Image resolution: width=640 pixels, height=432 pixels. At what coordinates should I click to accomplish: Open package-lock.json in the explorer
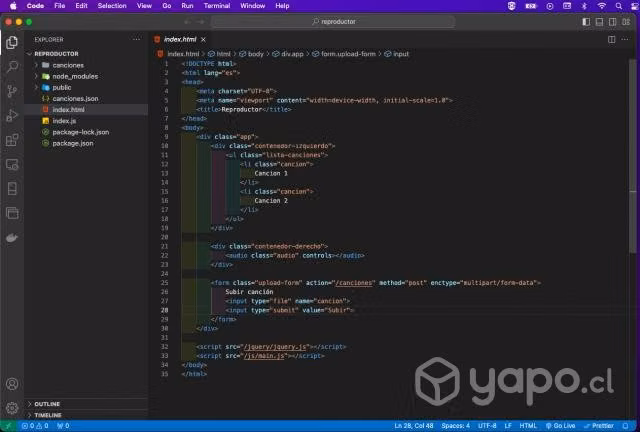coord(86,132)
